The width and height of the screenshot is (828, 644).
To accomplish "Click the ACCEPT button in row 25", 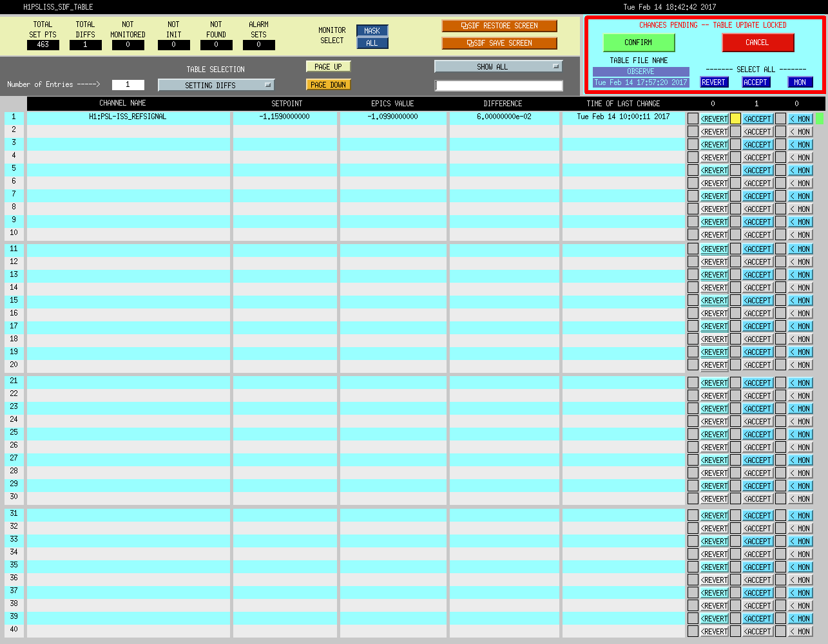I will click(x=758, y=435).
